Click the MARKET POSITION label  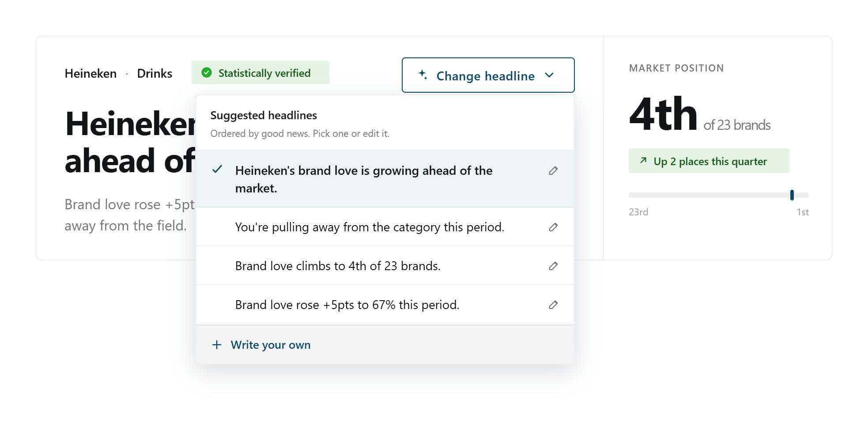tap(676, 68)
